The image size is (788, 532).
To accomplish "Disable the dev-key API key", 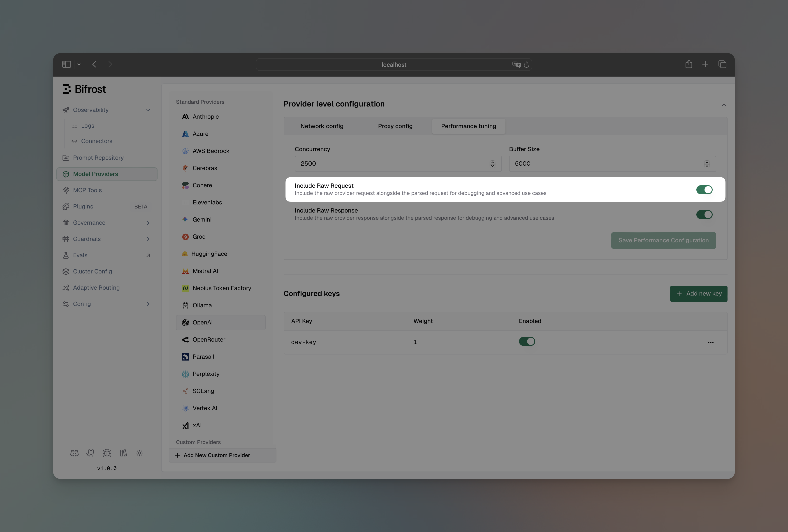I will click(x=527, y=341).
